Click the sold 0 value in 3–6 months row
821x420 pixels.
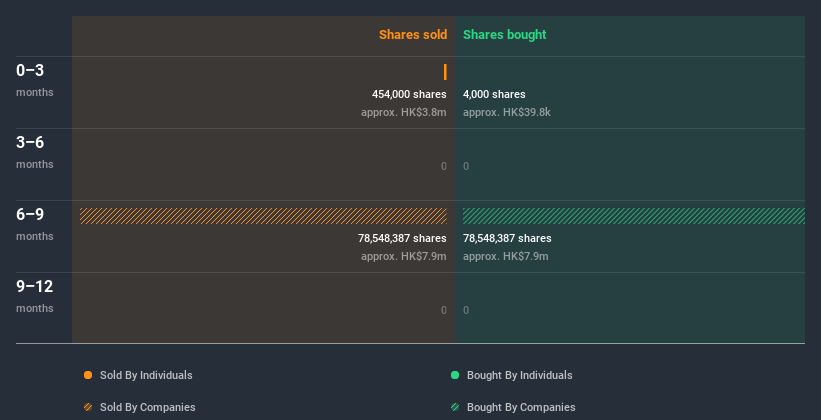coord(444,167)
